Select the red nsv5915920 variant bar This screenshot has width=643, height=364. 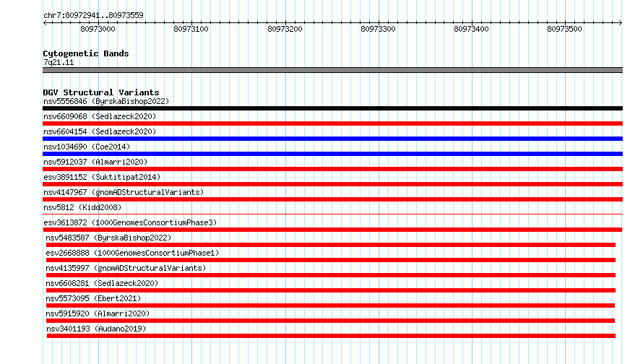coord(330,321)
